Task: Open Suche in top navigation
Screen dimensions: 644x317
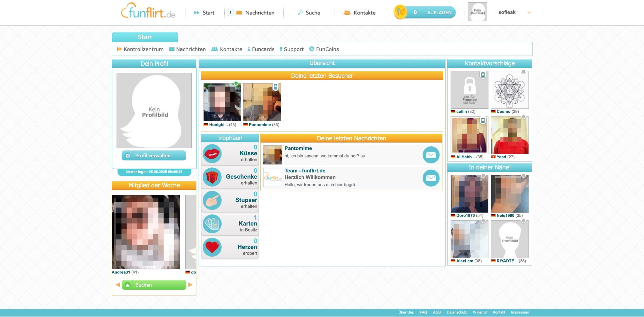Action: pos(309,13)
